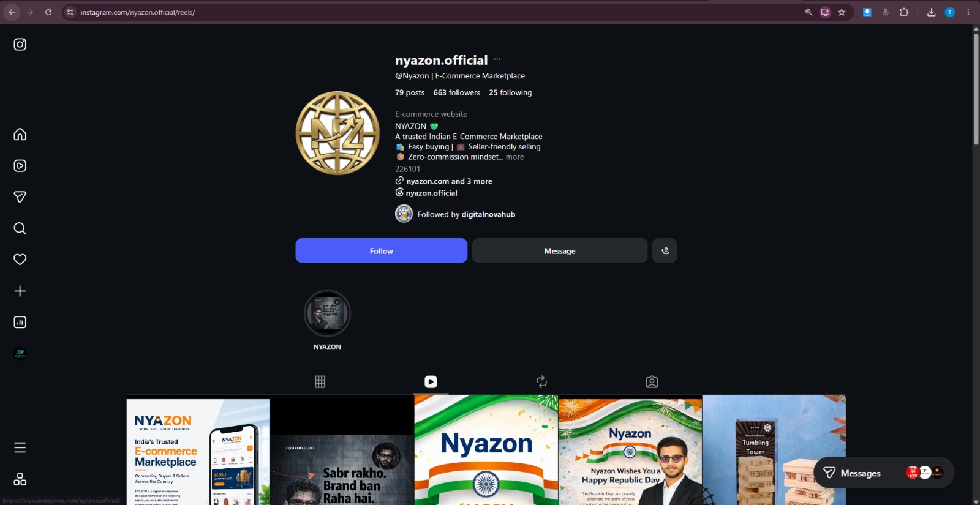Click the '79 posts' count

410,93
